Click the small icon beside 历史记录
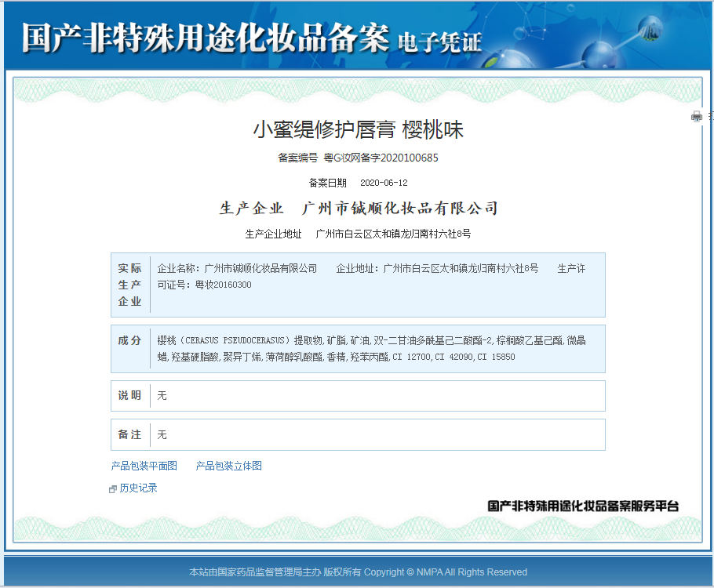 [x=113, y=488]
